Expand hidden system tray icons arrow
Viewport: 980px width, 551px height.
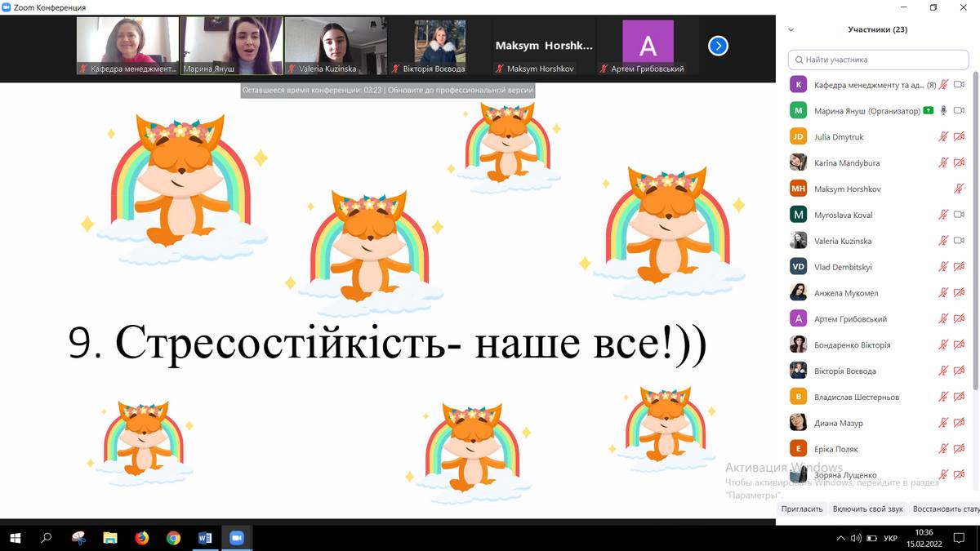tap(841, 539)
